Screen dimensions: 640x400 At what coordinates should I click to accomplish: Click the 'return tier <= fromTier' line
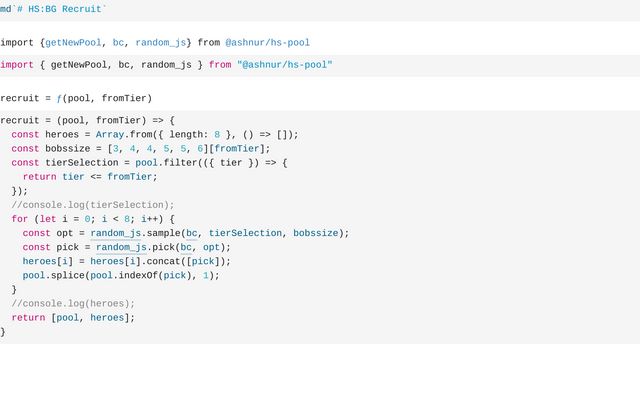coord(91,177)
